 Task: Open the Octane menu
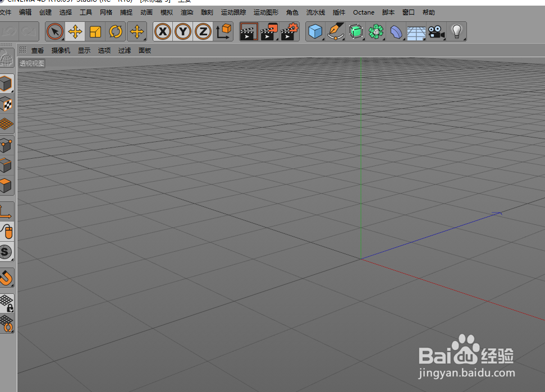[364, 12]
